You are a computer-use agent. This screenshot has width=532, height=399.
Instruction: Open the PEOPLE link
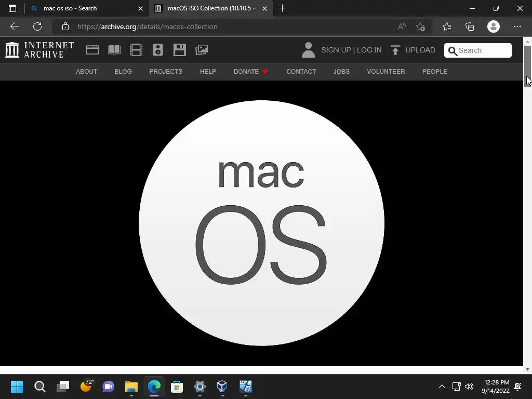tap(435, 72)
